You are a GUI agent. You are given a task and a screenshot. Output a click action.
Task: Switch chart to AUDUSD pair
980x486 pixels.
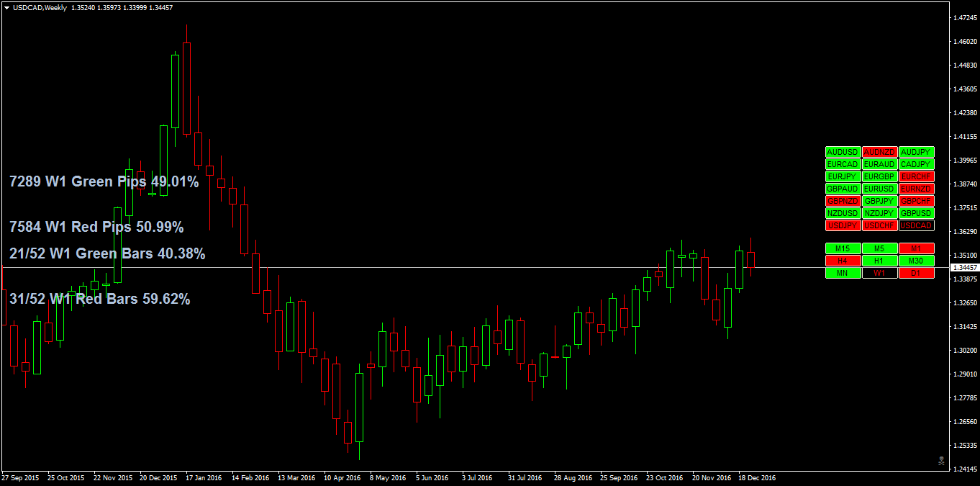[x=843, y=152]
